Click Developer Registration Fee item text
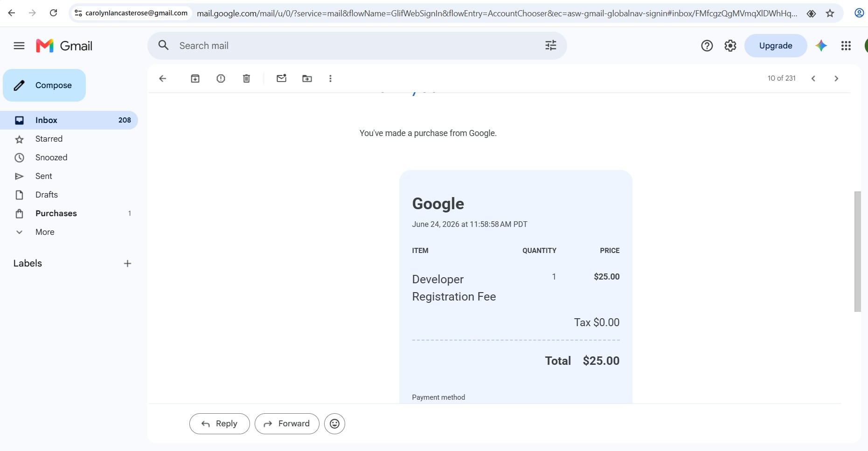This screenshot has width=868, height=451. click(454, 288)
